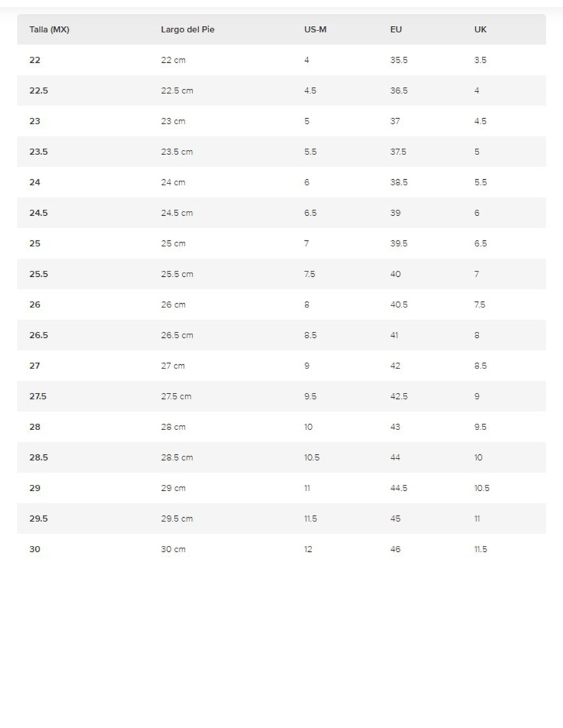Select size 22 row label

[35, 60]
